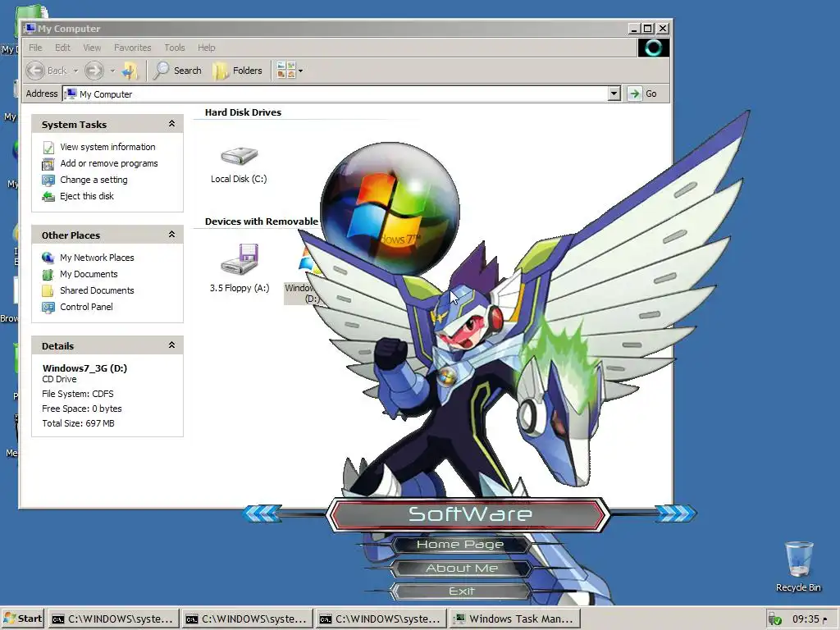Click Change a setting link
840x630 pixels.
94,180
